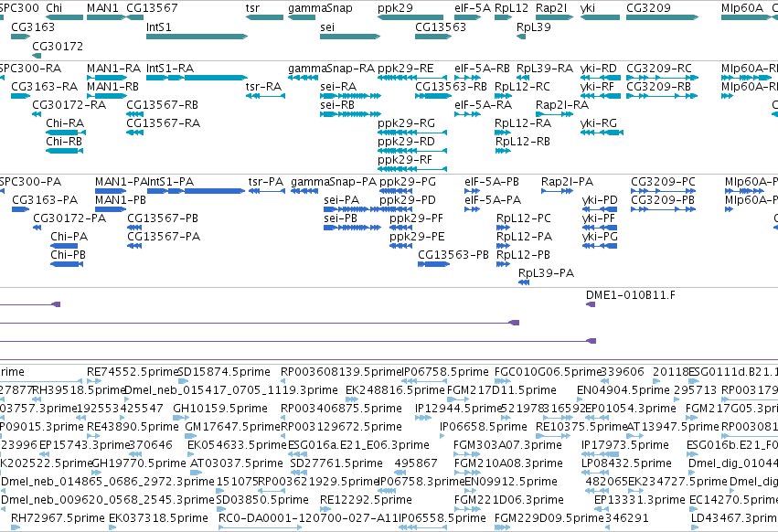Select the IntS1-PA coding glyph
Image resolution: width=778 pixels, height=532 pixels.
tap(196, 191)
